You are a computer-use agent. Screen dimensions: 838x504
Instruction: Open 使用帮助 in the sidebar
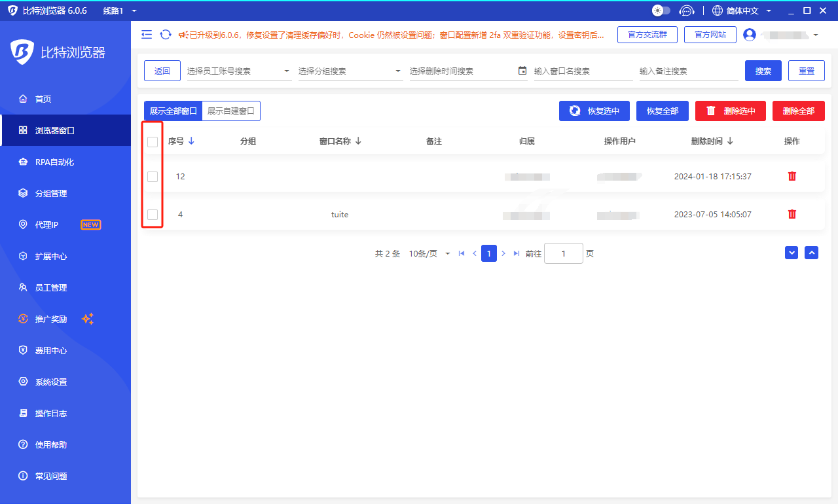(65, 444)
